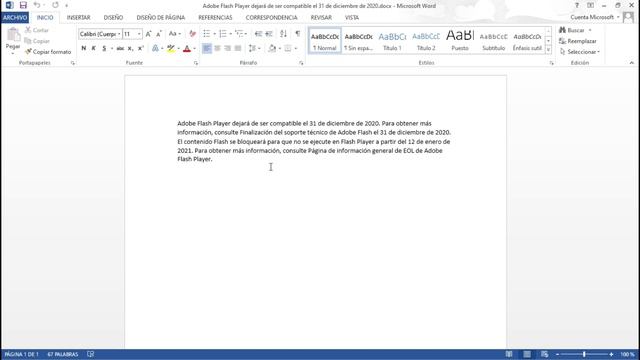Switch to read mode view
The image size is (640, 360).
click(509, 354)
